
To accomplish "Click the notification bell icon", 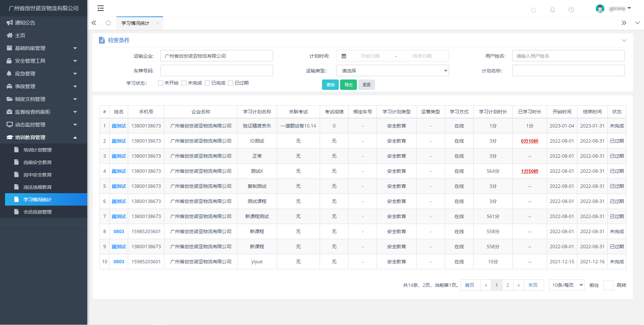I will [552, 10].
